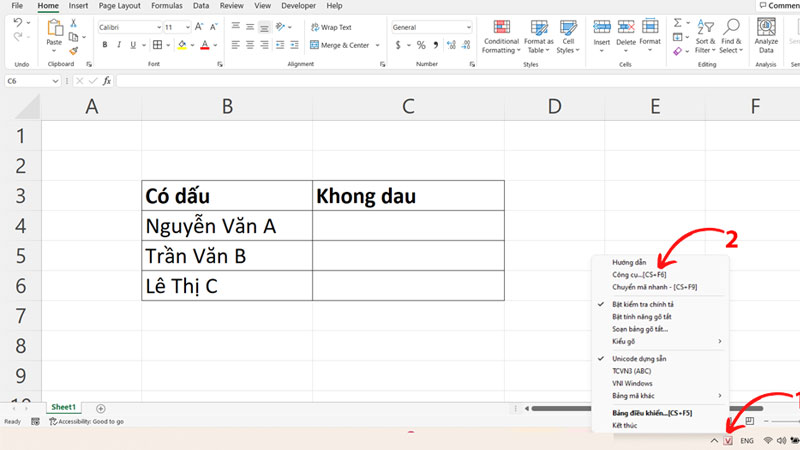
Task: Click the Increase Indent icon
Action: 294,45
